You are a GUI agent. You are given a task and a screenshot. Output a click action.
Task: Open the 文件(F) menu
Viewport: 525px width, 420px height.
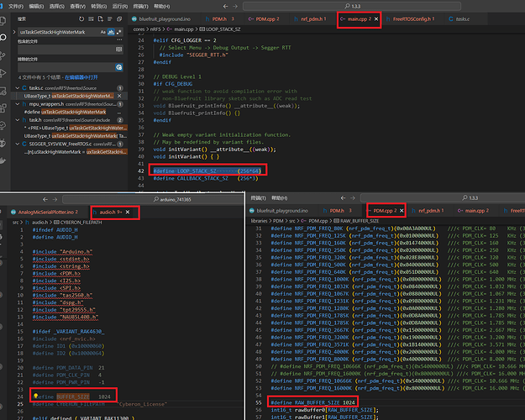[18, 5]
